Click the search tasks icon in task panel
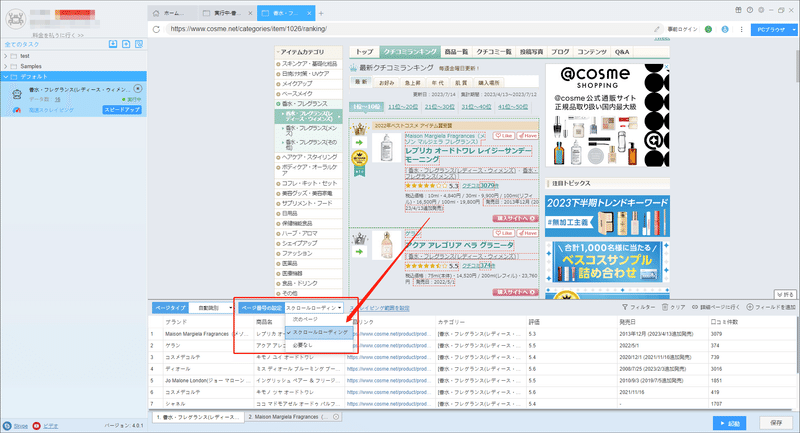Screen dimensions: 800x433 pos(138,44)
